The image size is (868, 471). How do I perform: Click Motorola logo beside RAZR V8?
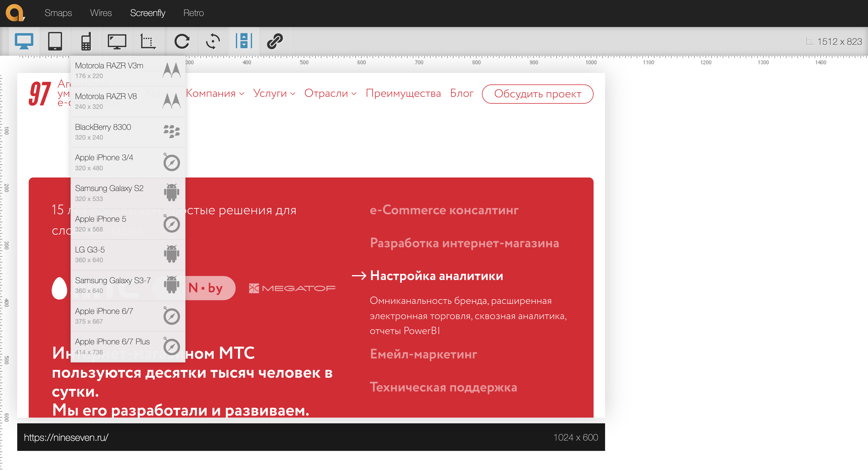pyautogui.click(x=172, y=101)
